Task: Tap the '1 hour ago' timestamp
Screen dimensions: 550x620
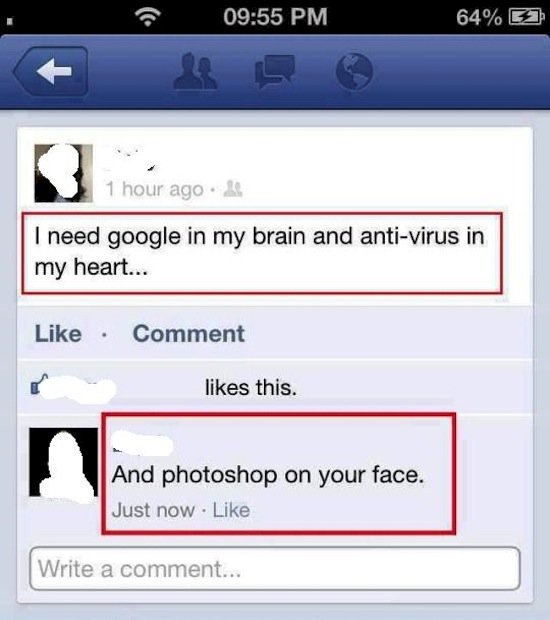Action: click(x=155, y=189)
